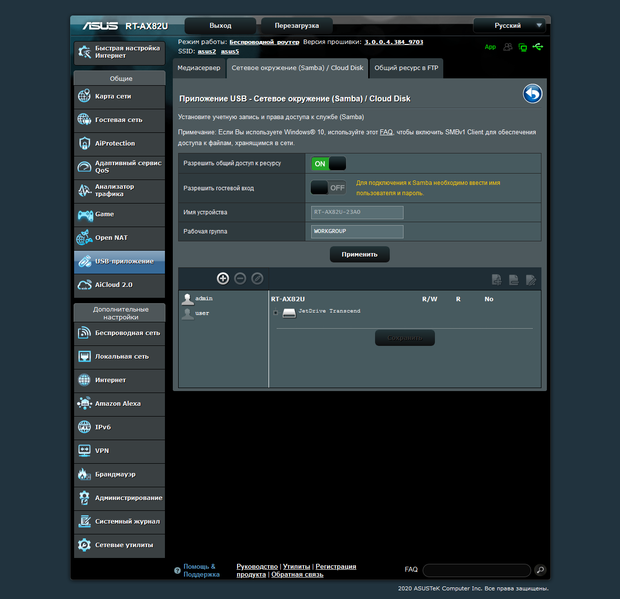This screenshot has height=599, width=620.
Task: Open Интернет settings
Action: [x=119, y=380]
